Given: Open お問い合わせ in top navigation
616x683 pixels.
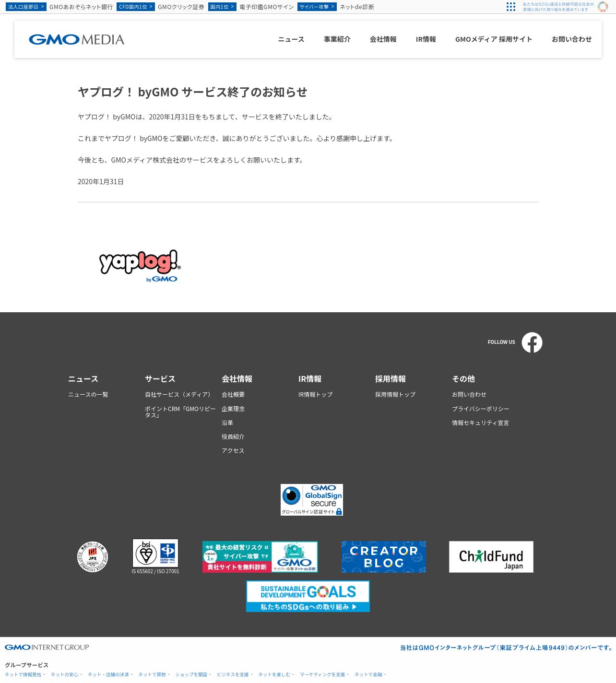Looking at the screenshot, I should [572, 39].
